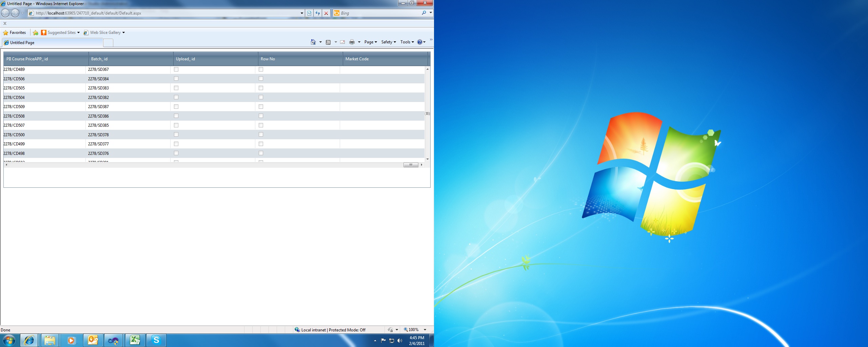The image size is (868, 347).
Task: Tick Row No checkbox in row 2278/CD505
Action: [261, 88]
